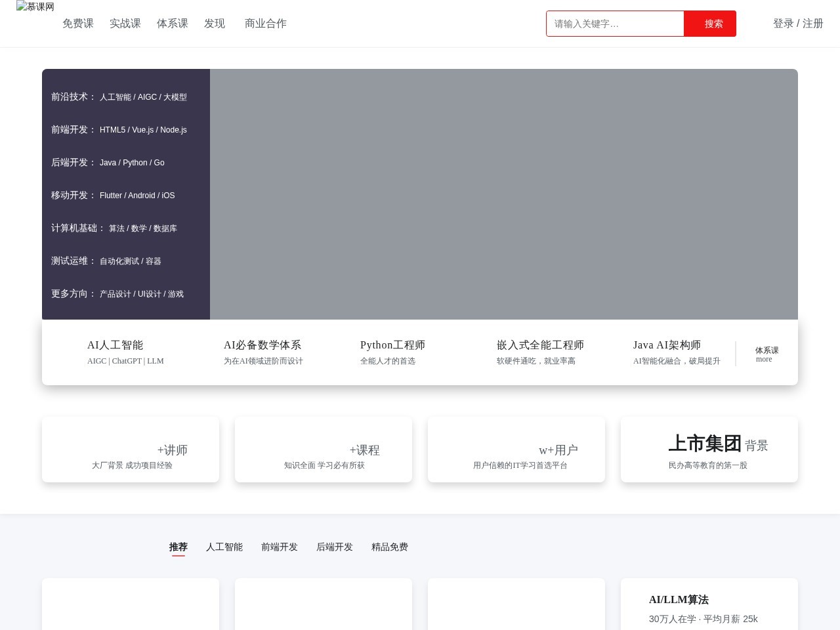
Task: Open the Python link under 后端开发
Action: coord(135,163)
